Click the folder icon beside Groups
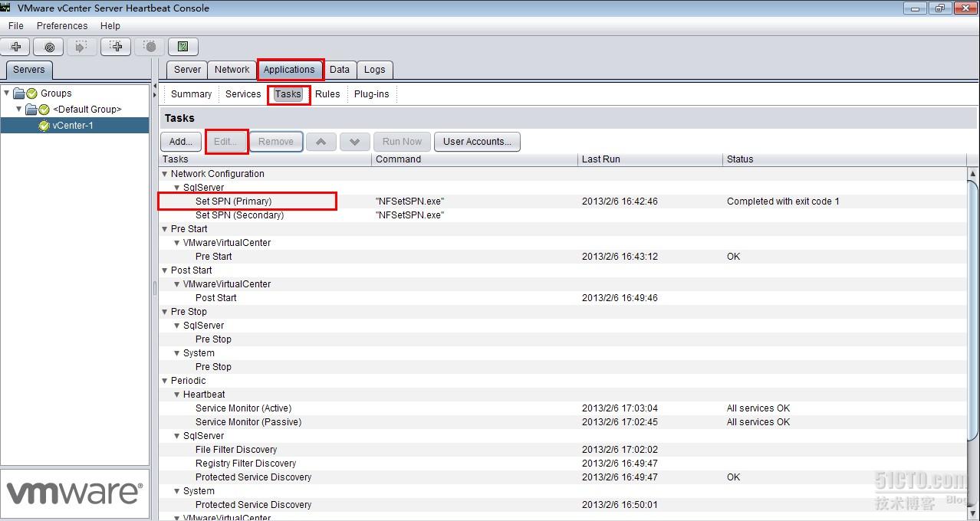Viewport: 980px width, 521px height. (x=19, y=93)
